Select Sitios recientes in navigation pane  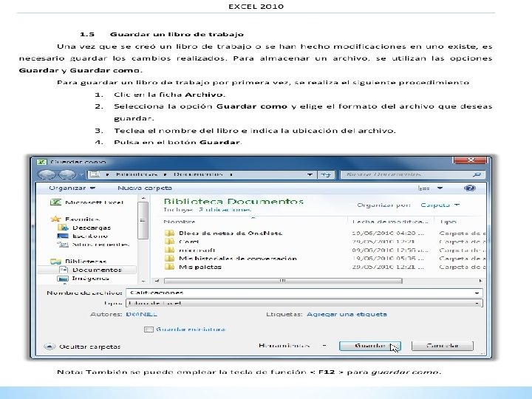94,245
